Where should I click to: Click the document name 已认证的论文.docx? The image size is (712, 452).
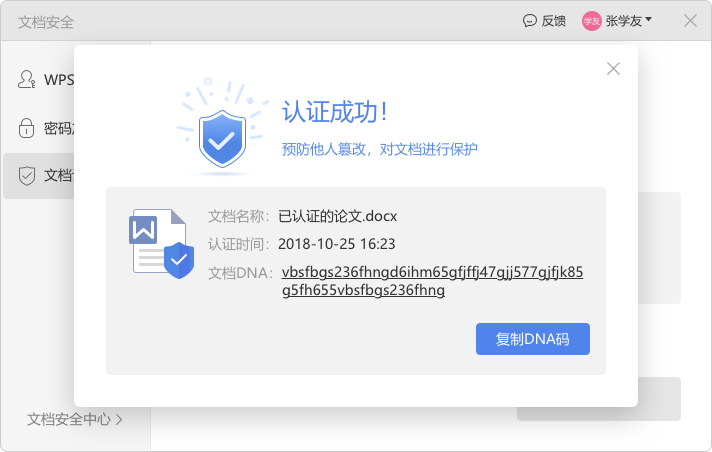(337, 216)
